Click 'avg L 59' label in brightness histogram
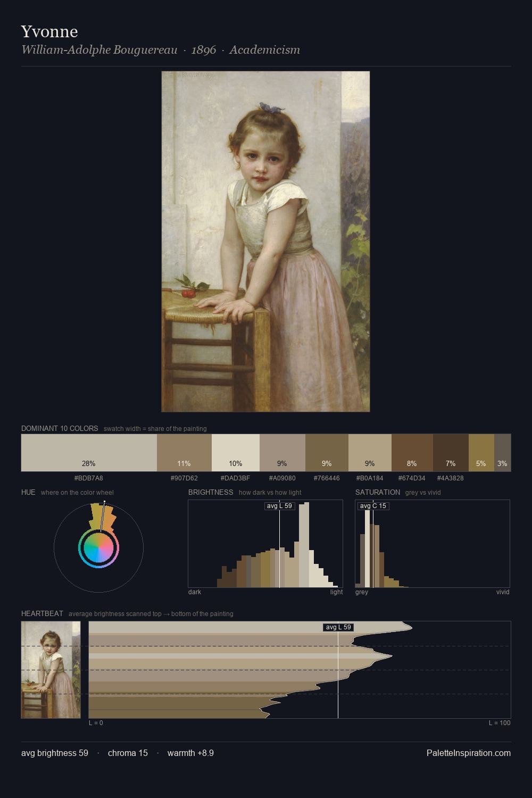Screen dimensions: 532x798 [x=279, y=506]
